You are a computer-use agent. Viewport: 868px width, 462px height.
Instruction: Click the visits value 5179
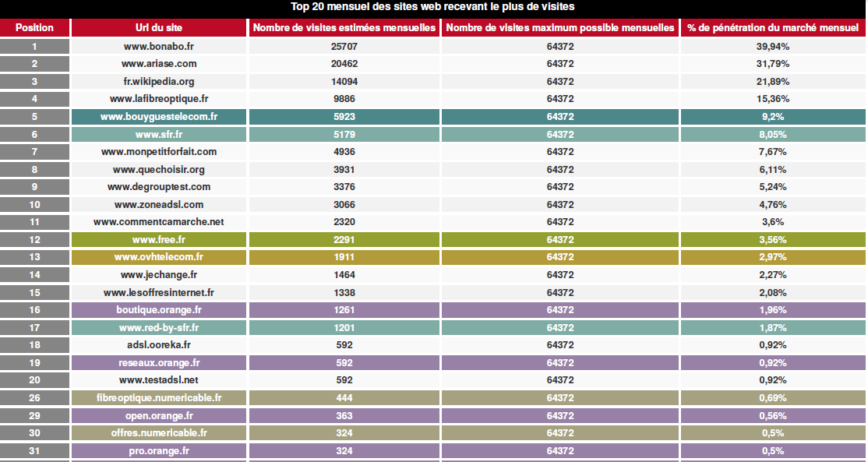[344, 135]
